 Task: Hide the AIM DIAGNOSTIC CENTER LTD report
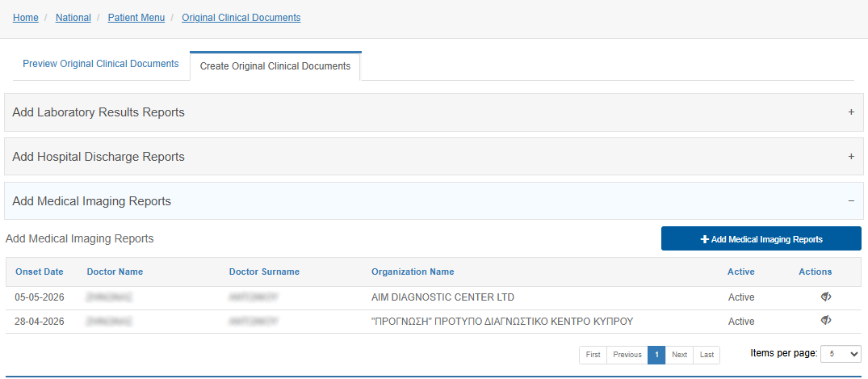tap(826, 297)
